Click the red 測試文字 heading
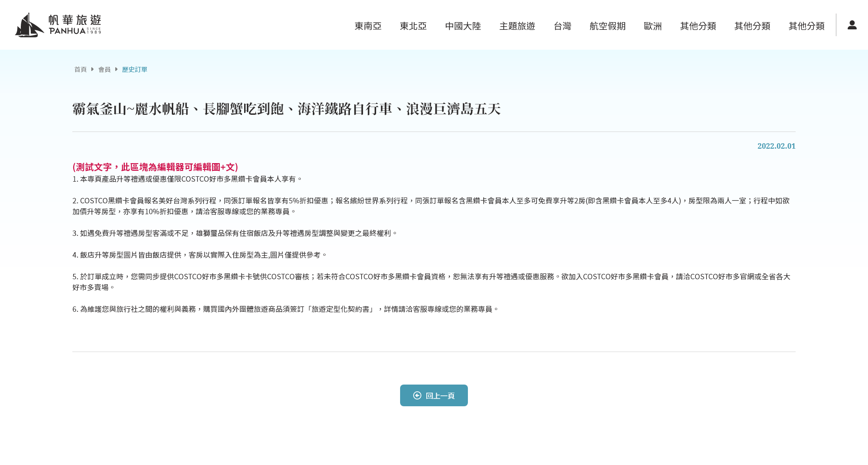Image resolution: width=868 pixels, height=465 pixels. [155, 167]
